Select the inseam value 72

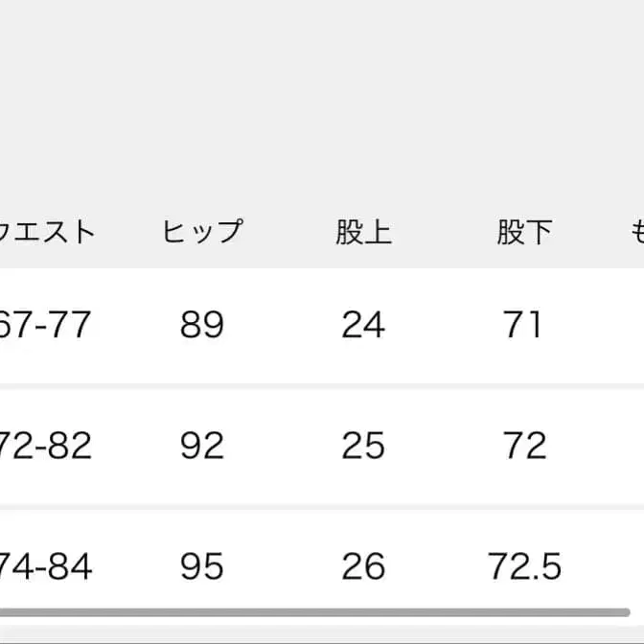click(524, 446)
